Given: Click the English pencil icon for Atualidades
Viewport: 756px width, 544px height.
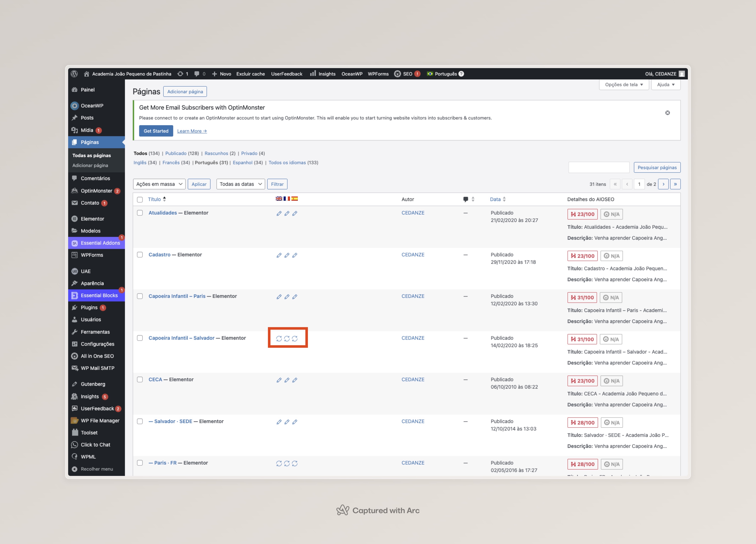Looking at the screenshot, I should pos(279,213).
